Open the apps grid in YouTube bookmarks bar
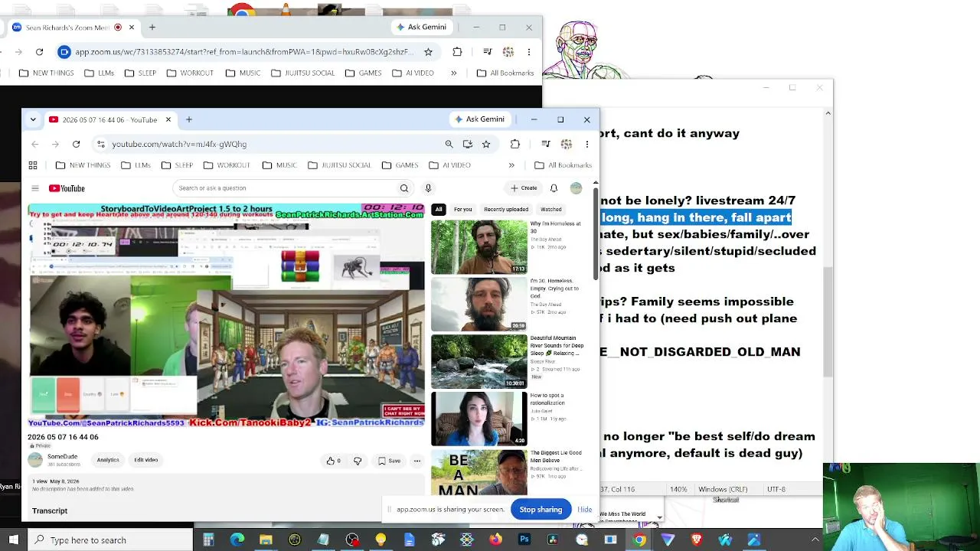 pyautogui.click(x=33, y=165)
